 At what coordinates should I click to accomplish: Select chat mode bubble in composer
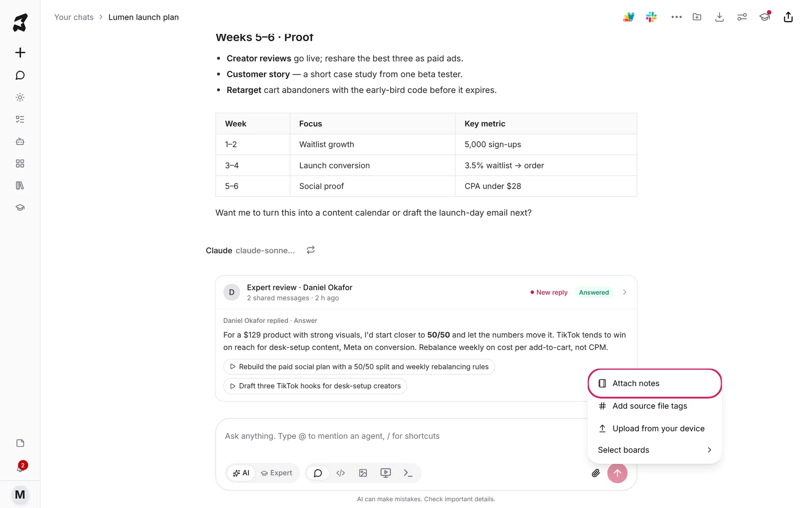pyautogui.click(x=318, y=473)
